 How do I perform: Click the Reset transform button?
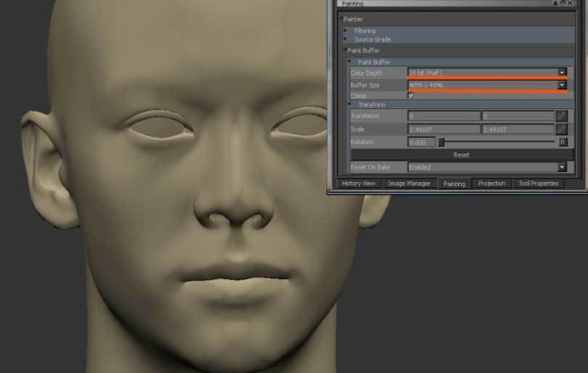(462, 155)
